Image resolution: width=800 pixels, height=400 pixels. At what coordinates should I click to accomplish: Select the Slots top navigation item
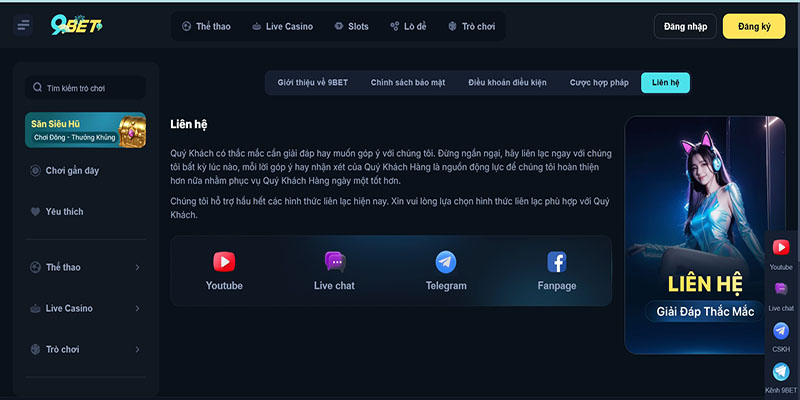pos(351,26)
